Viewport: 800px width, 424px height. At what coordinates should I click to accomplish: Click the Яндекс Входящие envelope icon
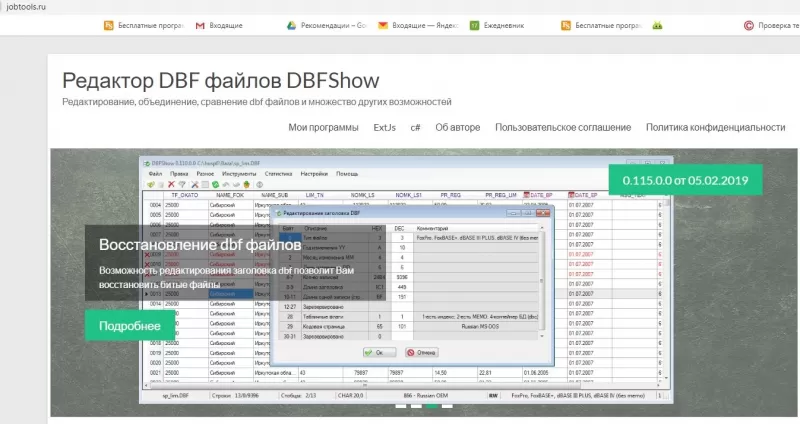pos(383,26)
